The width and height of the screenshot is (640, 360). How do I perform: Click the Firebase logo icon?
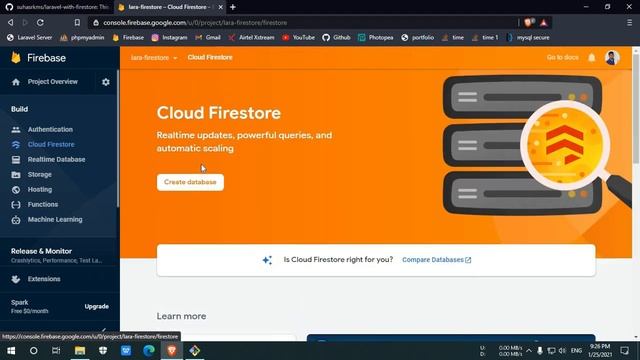16,58
